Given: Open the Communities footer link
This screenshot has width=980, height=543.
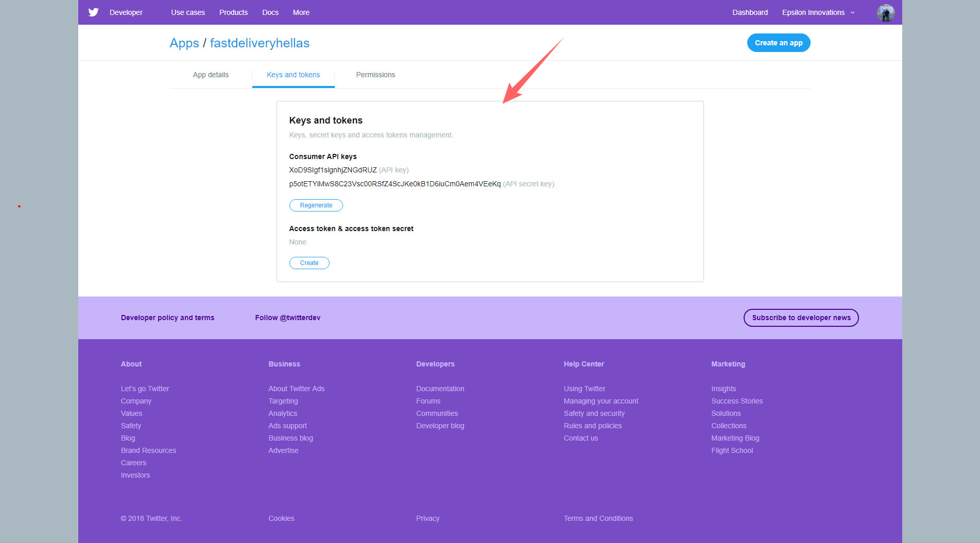Looking at the screenshot, I should click(437, 413).
